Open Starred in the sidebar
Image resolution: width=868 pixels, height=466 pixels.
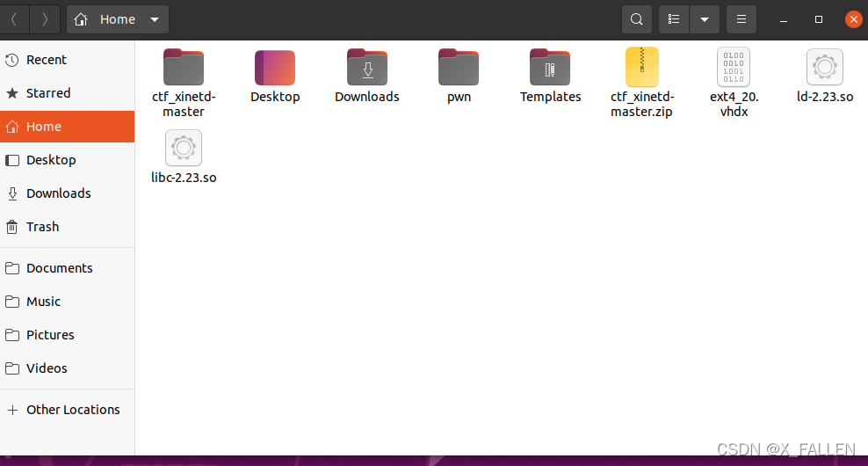tap(67, 93)
